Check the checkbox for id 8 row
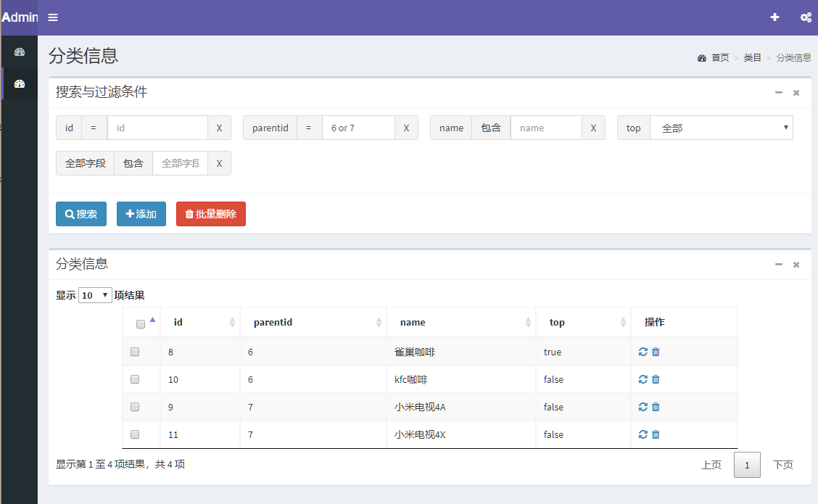This screenshot has height=504, width=818. point(135,352)
